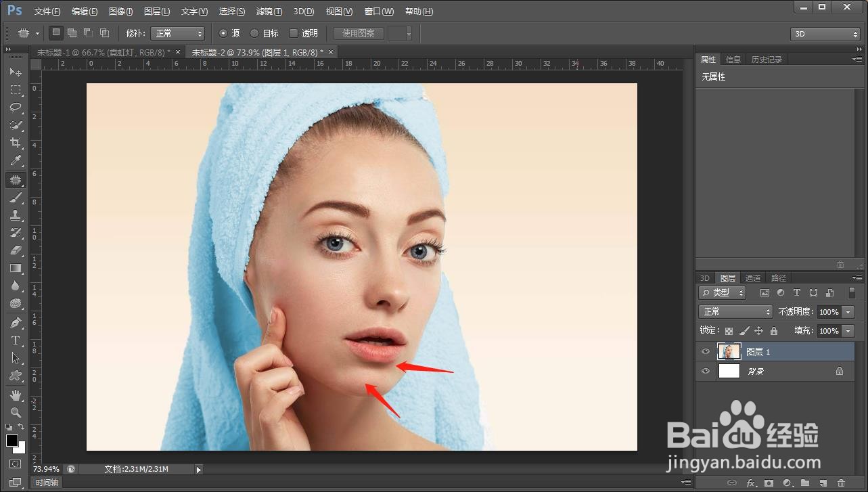868x492 pixels.
Task: Hide 图层 1 using its eye icon
Action: [706, 352]
